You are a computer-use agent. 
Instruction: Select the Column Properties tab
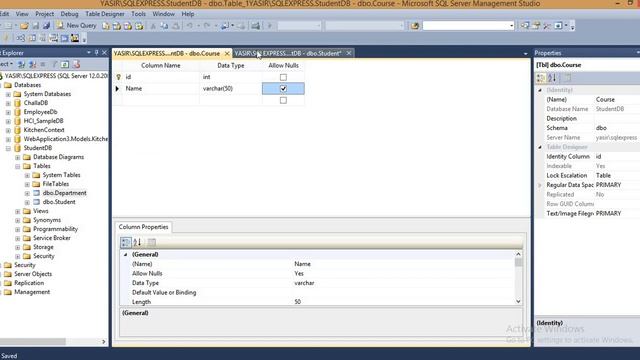point(143,227)
